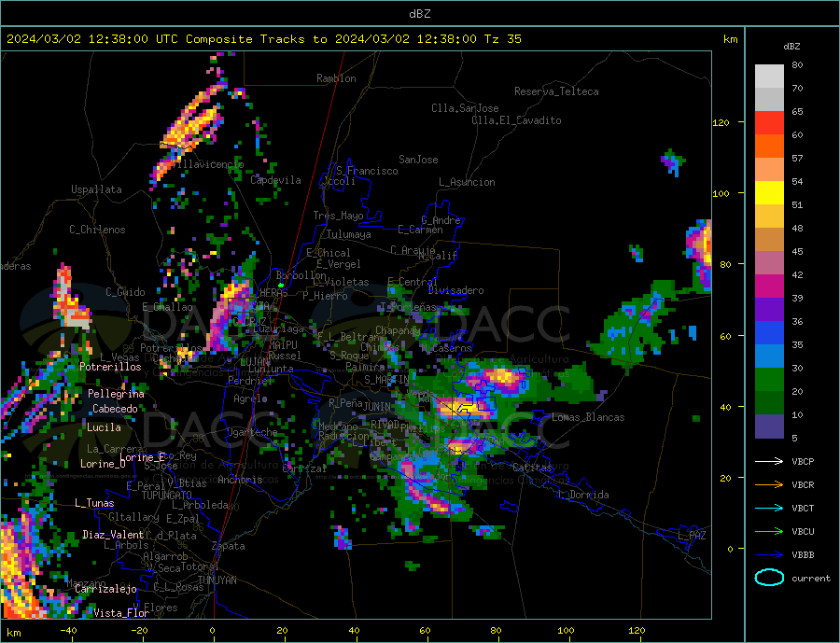Click the 80 tick on vertical km axis
The height and width of the screenshot is (643, 840).
(x=725, y=264)
